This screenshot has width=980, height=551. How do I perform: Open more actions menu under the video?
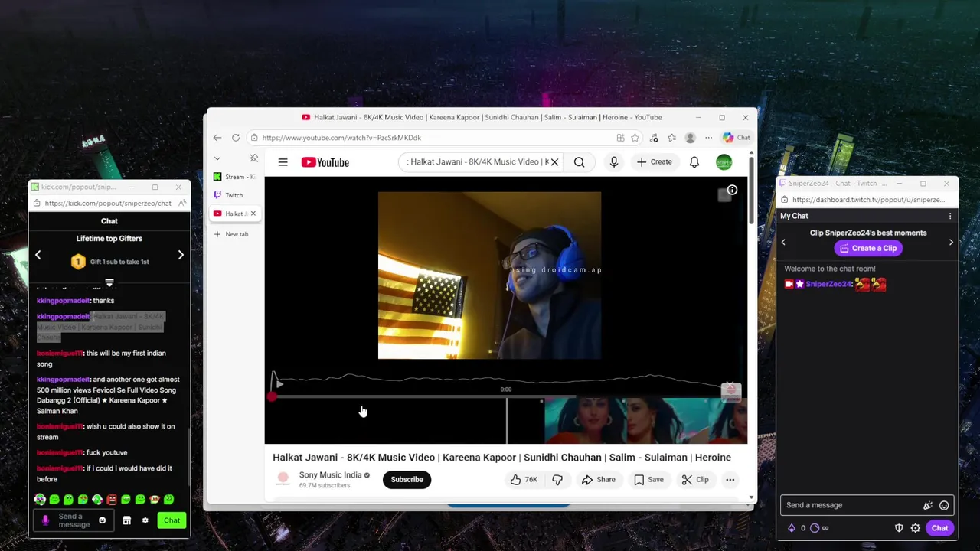coord(730,480)
